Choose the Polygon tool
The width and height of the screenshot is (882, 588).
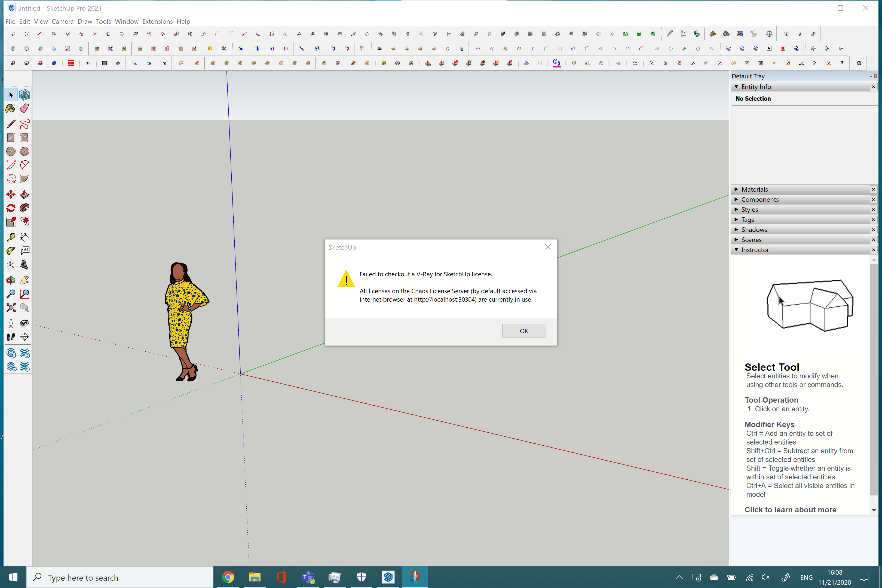click(24, 152)
